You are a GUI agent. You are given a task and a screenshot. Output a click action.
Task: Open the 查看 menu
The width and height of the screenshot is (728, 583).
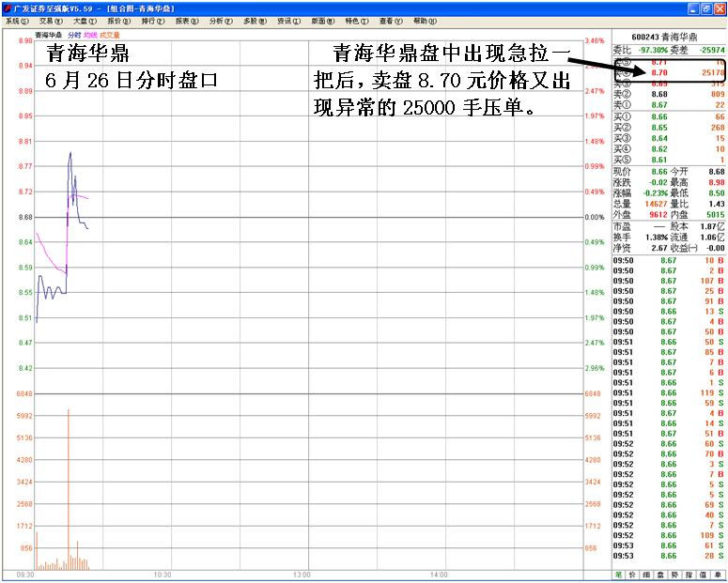click(x=391, y=22)
